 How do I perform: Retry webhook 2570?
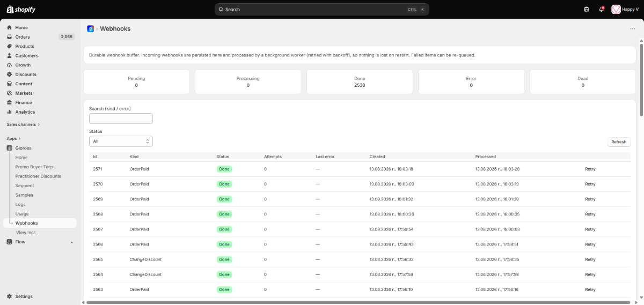(x=590, y=184)
